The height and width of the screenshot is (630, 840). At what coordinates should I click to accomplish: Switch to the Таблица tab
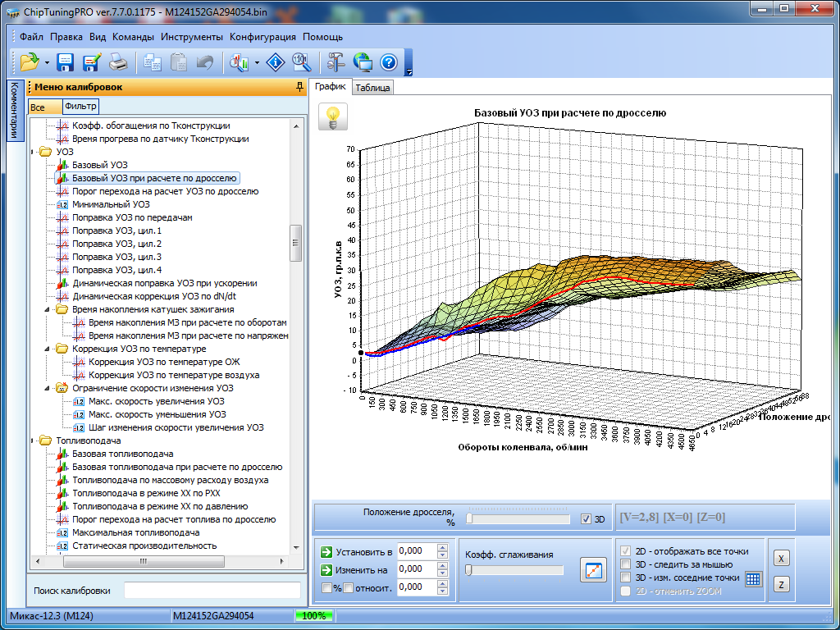tap(372, 88)
